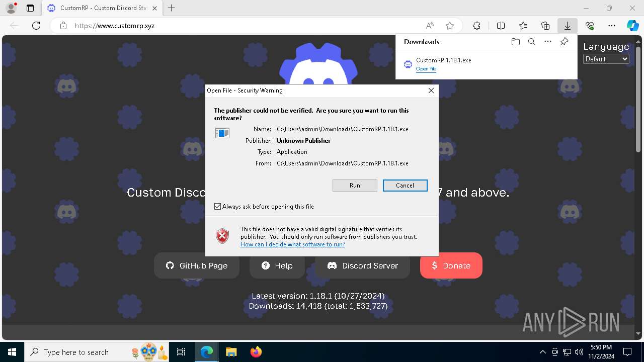Screen dimensions: 644x362
Task: Activate the Read aloud icon
Action: [x=430, y=26]
